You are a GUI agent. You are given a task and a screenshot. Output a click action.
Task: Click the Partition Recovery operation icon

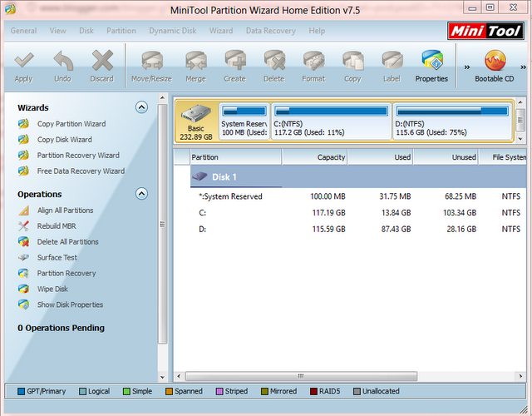tap(23, 273)
